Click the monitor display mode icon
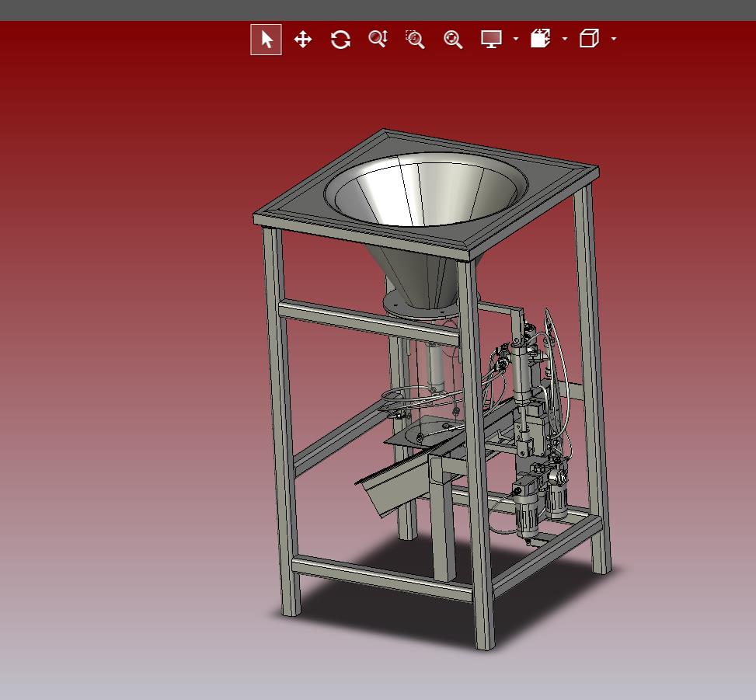 pyautogui.click(x=491, y=39)
